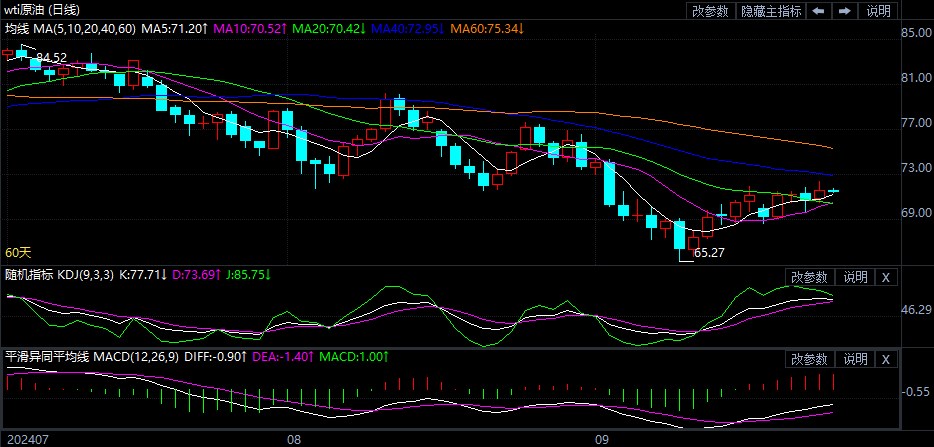Viewport: 934px width, 447px height.
Task: Click the 60天 period label
Action: tap(18, 253)
